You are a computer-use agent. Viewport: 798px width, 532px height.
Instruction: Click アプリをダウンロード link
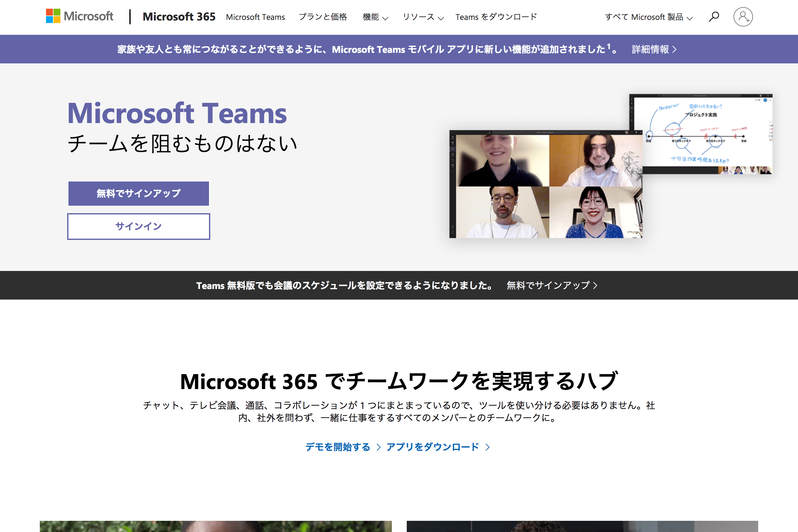(x=438, y=447)
